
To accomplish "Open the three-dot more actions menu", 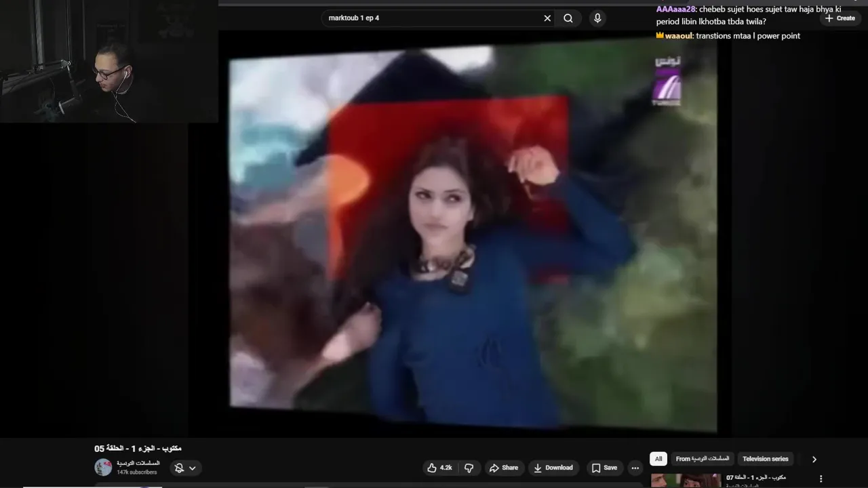I will (635, 468).
